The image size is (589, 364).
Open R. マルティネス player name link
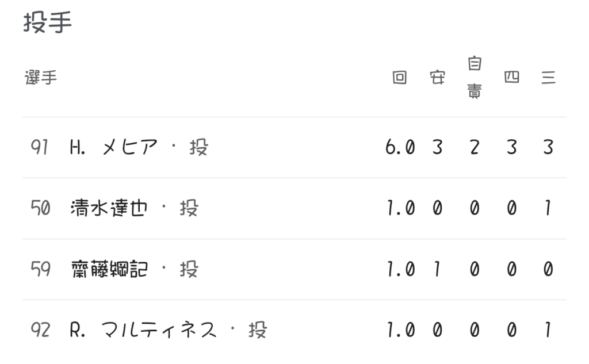coord(143,330)
